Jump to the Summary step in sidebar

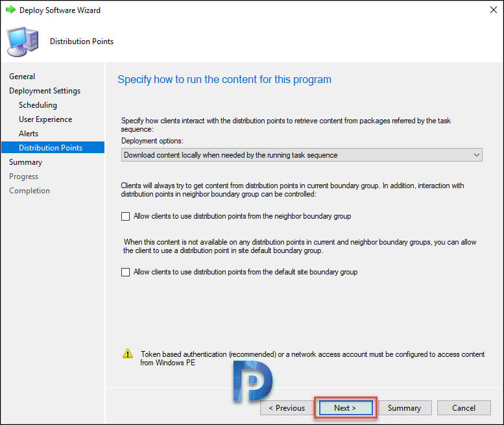26,162
